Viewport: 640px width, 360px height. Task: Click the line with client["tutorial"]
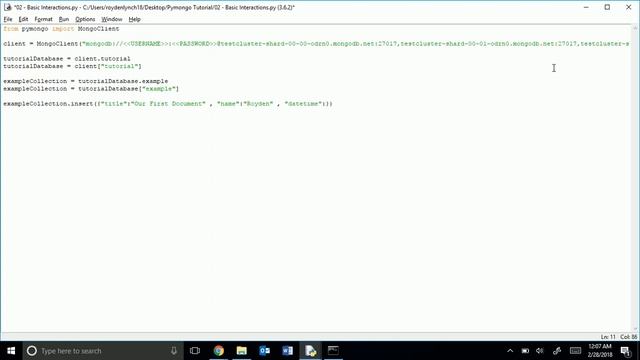(72, 66)
